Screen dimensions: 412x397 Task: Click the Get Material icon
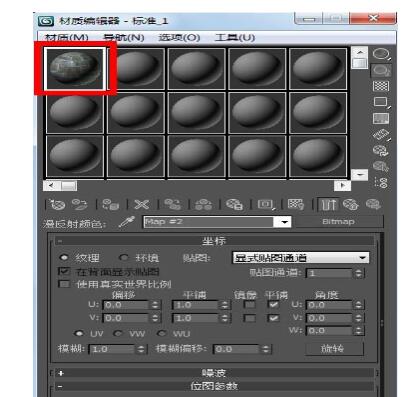point(57,204)
